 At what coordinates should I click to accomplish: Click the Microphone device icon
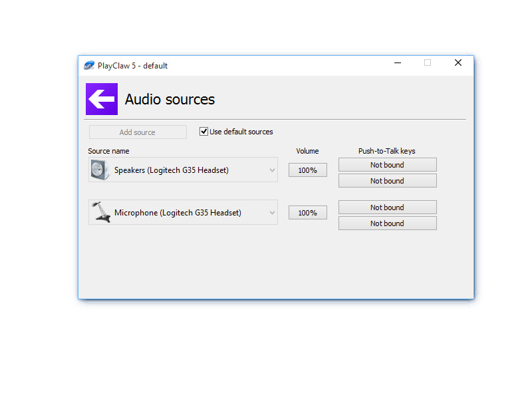pyautogui.click(x=100, y=212)
